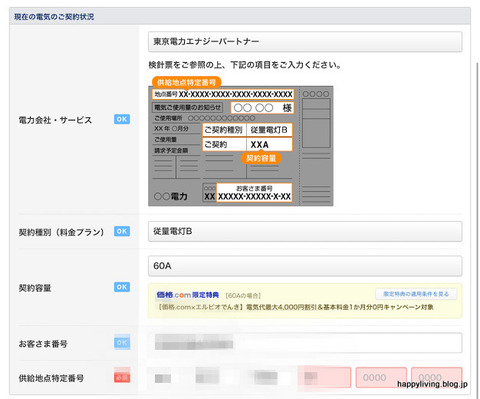Click the meter-reading slip sample image

[x=241, y=146]
